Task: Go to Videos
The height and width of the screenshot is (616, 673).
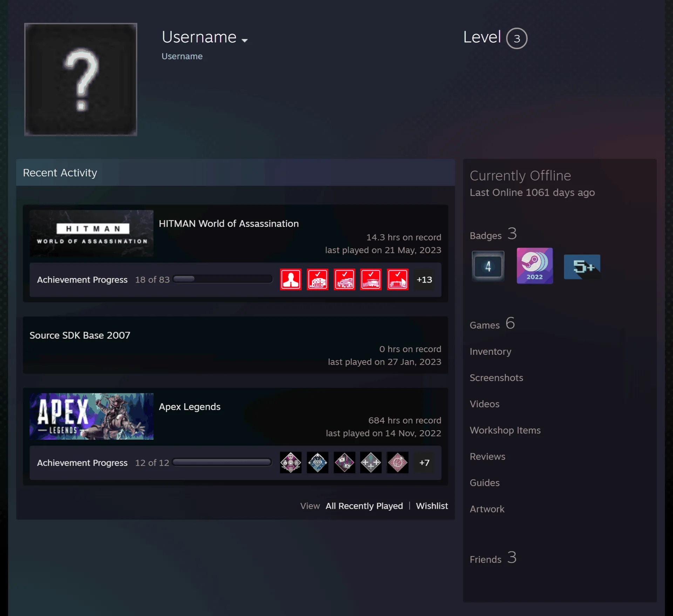Action: click(x=484, y=404)
